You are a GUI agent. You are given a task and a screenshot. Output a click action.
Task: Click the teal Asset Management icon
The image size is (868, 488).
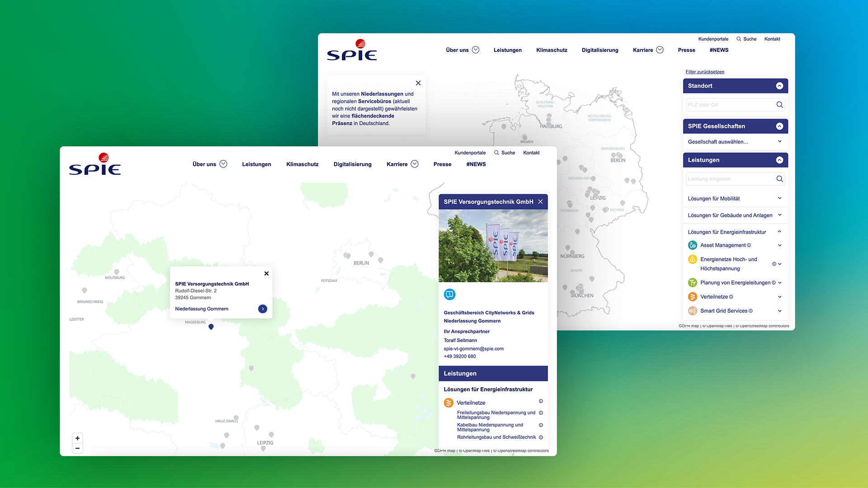coord(693,245)
